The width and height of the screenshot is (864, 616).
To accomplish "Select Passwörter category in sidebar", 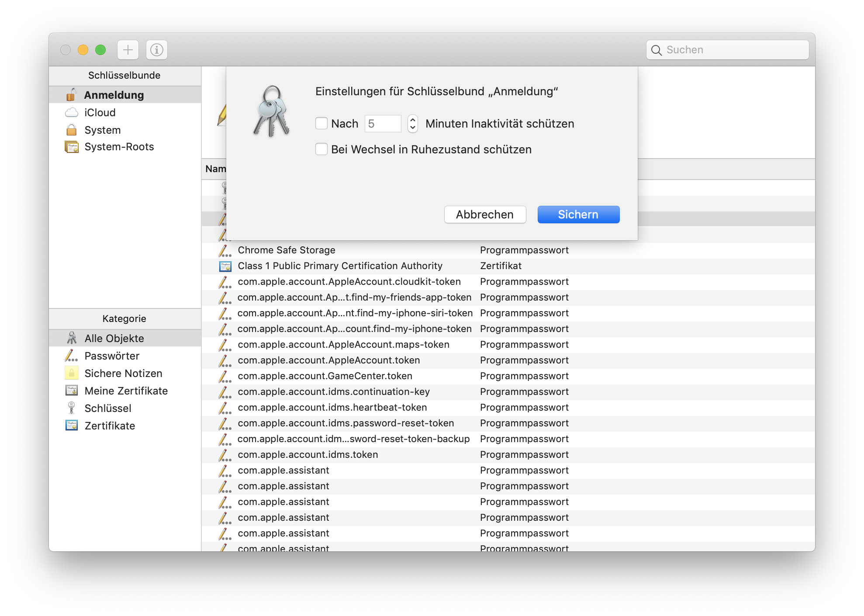I will click(112, 356).
